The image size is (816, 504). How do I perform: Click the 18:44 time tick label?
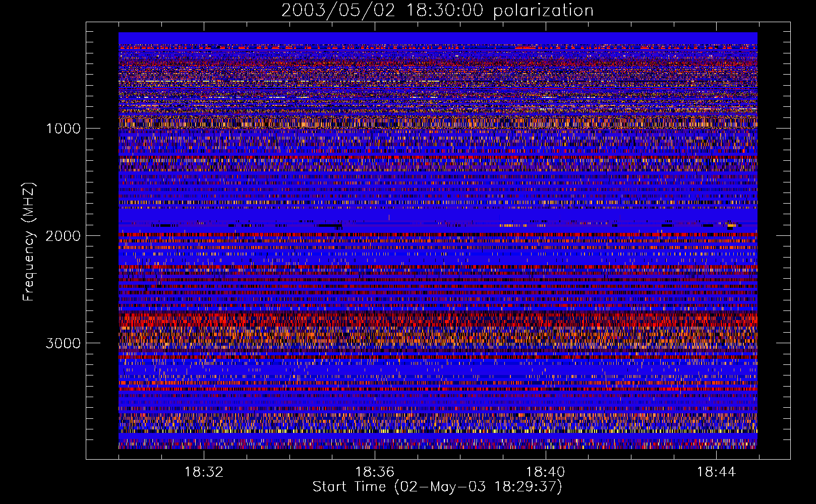(716, 472)
